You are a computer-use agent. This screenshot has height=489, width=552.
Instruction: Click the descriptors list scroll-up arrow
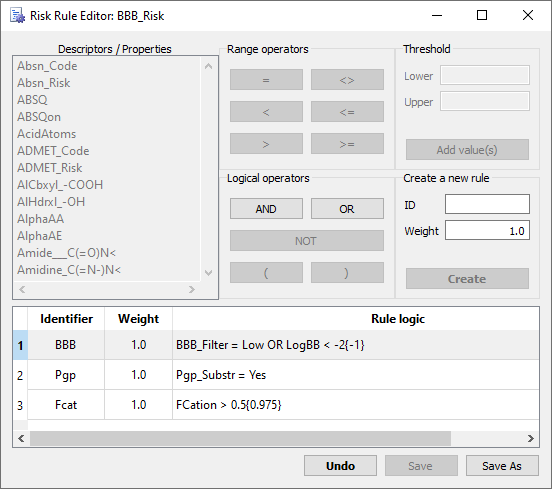point(208,66)
